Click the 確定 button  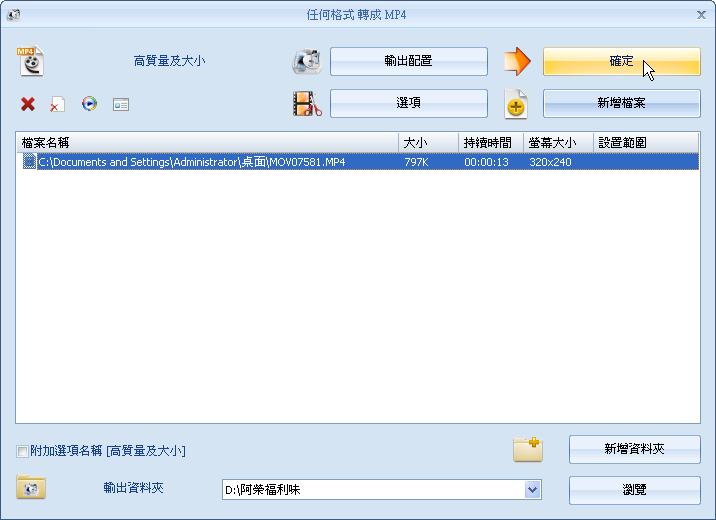tap(621, 61)
